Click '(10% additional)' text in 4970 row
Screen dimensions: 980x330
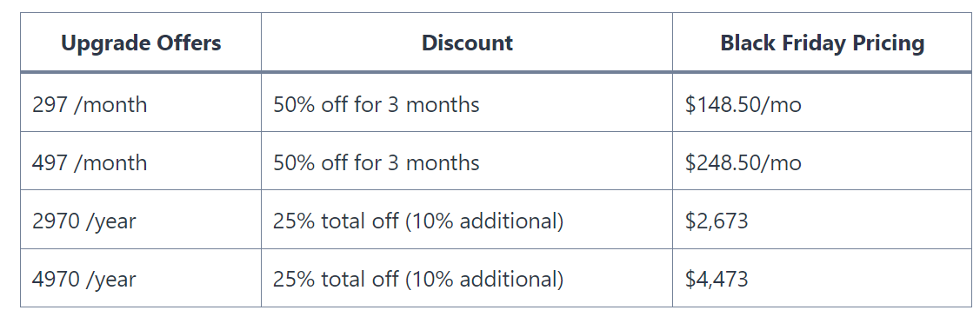[483, 279]
